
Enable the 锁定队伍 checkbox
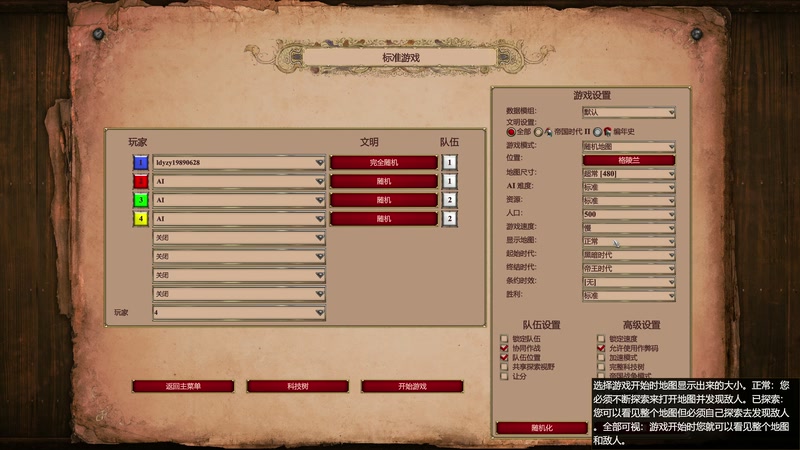click(504, 338)
